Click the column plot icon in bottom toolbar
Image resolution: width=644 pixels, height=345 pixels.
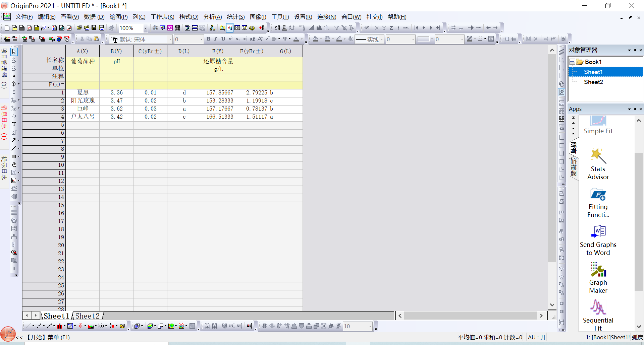(x=59, y=326)
